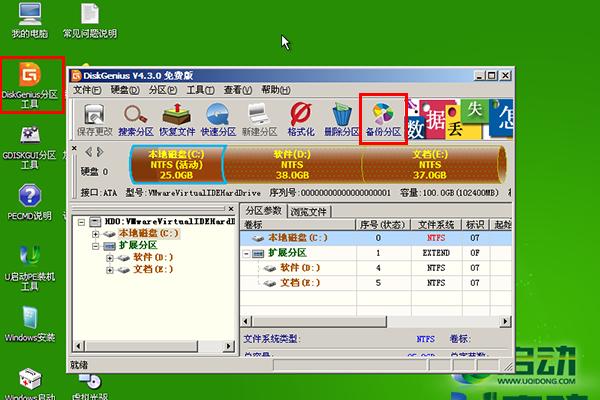Open 我的电脑 desktop icon
Image resolution: width=600 pixels, height=400 pixels.
29,20
